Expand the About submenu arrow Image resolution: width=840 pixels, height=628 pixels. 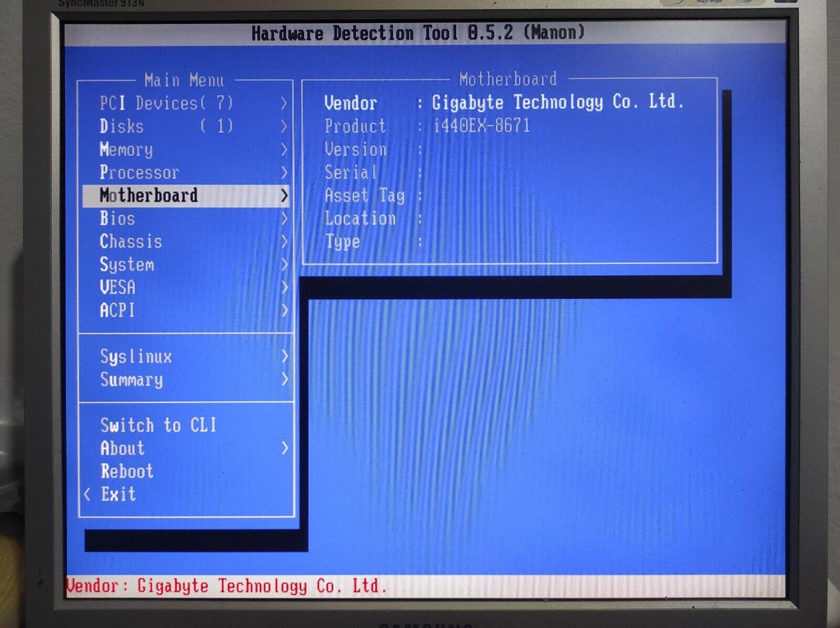pyautogui.click(x=284, y=448)
